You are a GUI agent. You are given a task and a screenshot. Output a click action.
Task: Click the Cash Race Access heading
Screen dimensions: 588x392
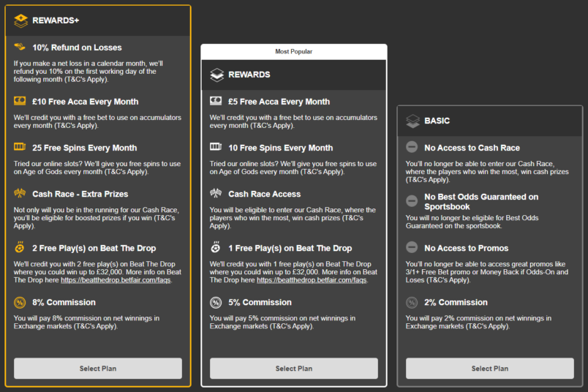coord(264,194)
